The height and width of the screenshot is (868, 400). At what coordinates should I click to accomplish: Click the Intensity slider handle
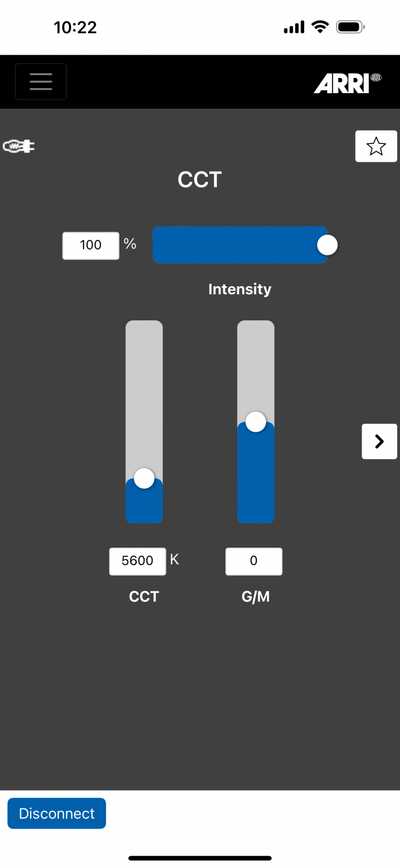327,245
